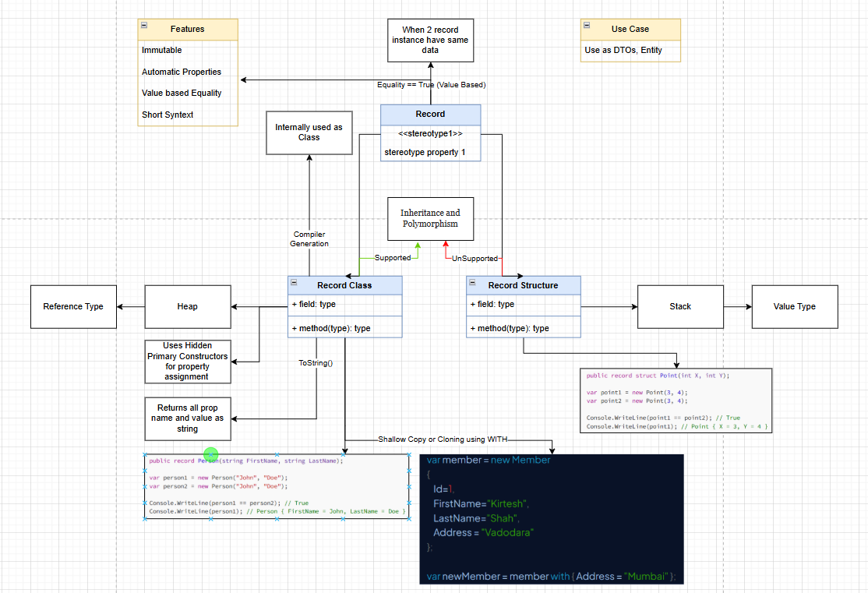Select the 'Internally used as Class' box
This screenshot has width=868, height=593.
point(309,132)
